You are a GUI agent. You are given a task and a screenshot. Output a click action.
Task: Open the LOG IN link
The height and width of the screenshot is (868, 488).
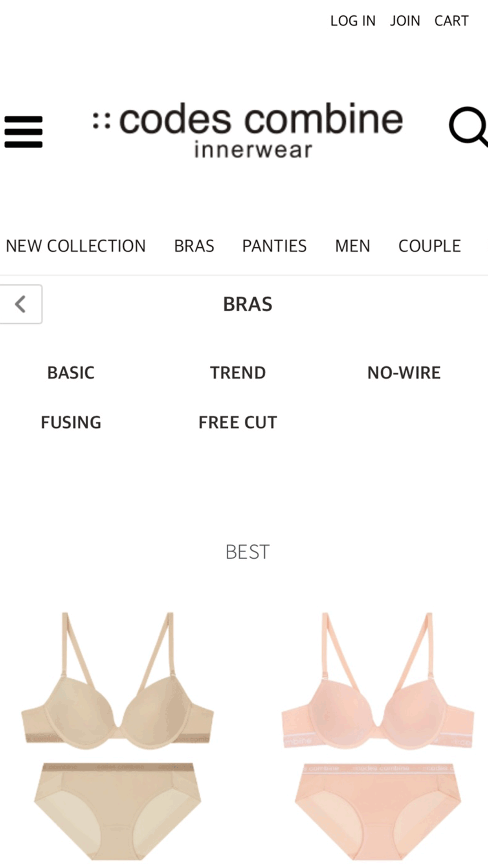coord(352,21)
